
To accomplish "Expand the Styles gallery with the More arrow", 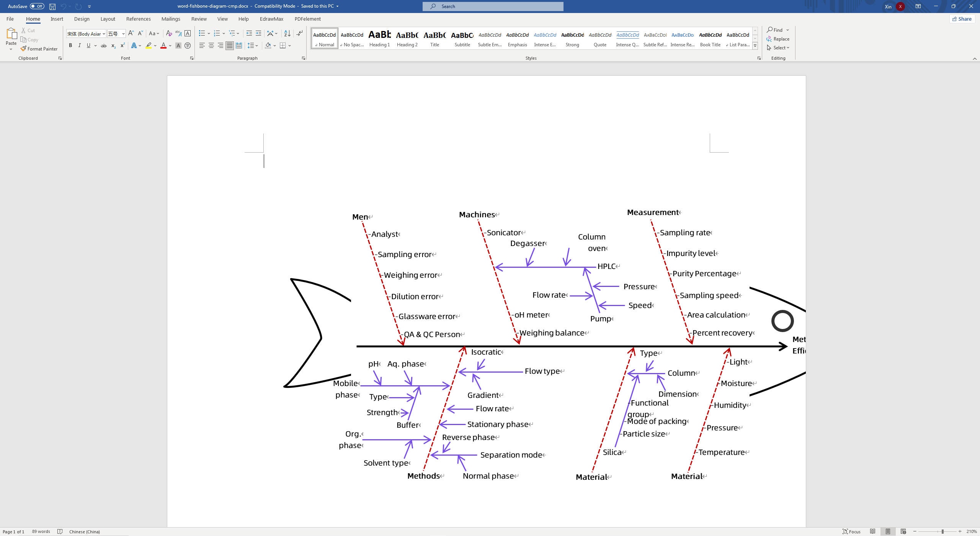I will pos(755,46).
